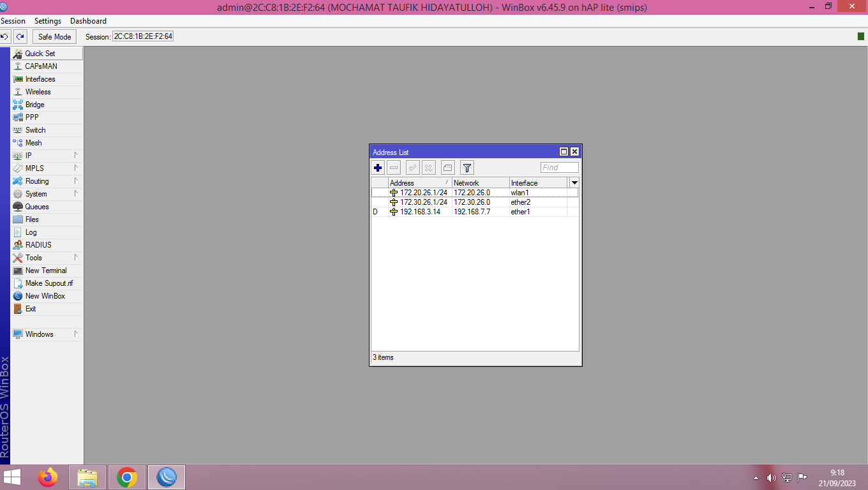Open the PPP menu

coord(47,117)
